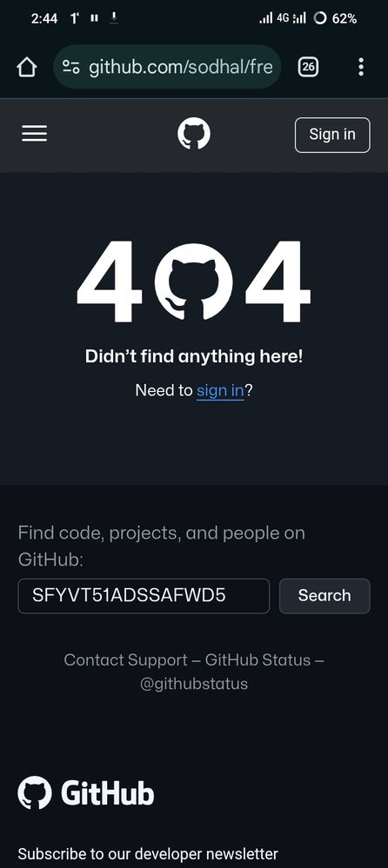Image resolution: width=388 pixels, height=868 pixels.
Task: Expand the GitHub hamburger navigation menu
Action: coord(35,134)
